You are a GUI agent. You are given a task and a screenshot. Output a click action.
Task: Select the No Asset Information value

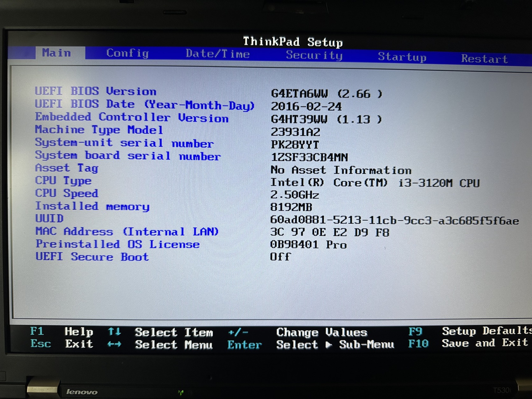pos(341,170)
